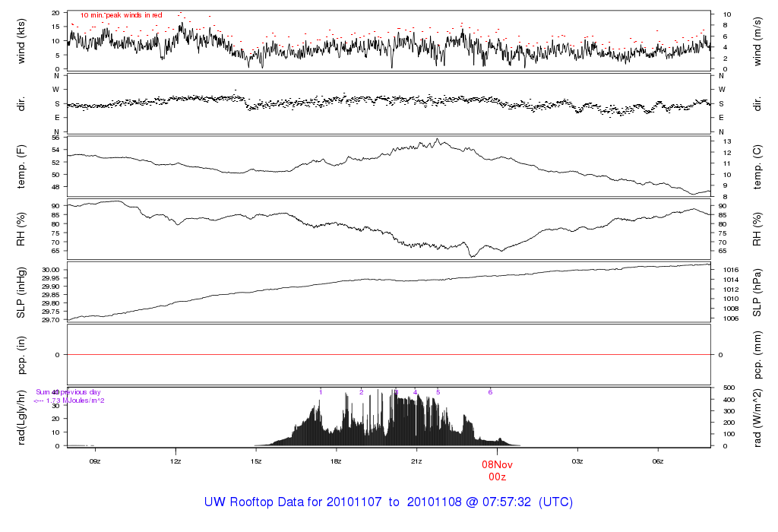Click the 09z time axis tick label

[95, 461]
